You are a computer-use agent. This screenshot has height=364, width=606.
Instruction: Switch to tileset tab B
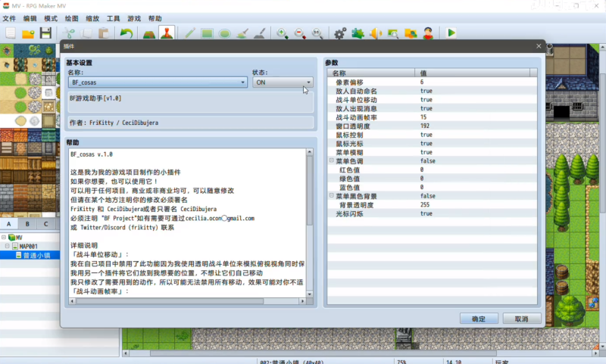coord(27,224)
